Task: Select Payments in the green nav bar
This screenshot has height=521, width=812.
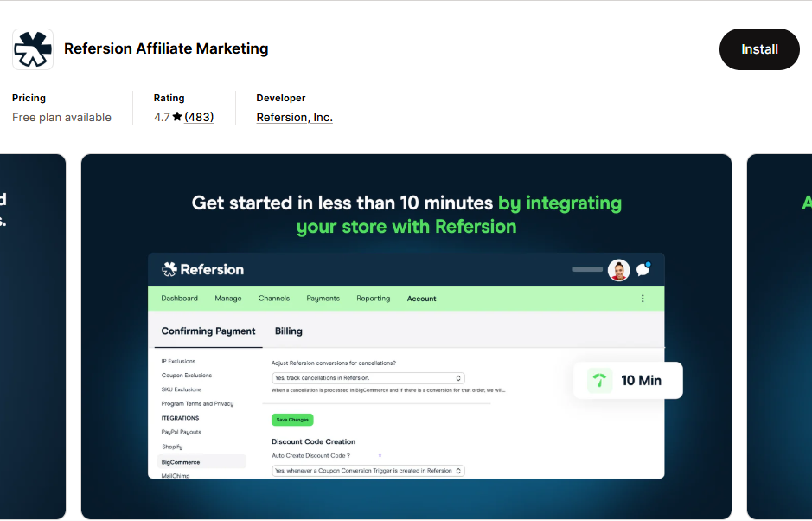Action: [x=323, y=299]
